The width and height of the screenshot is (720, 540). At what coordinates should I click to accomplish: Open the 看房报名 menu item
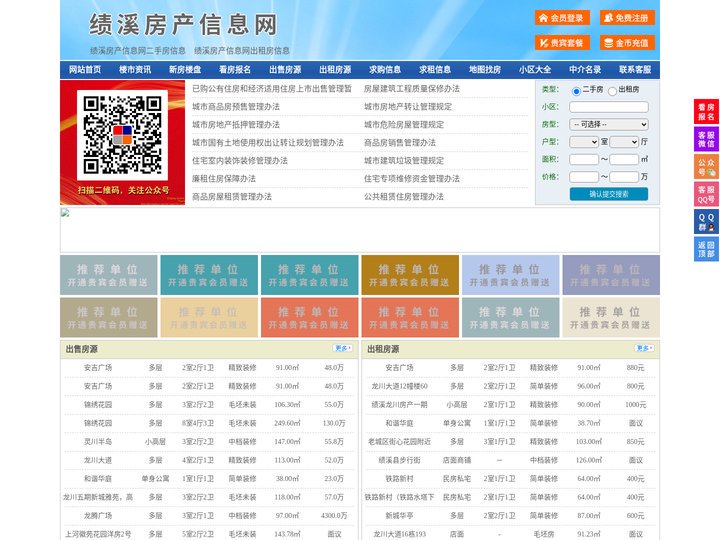pyautogui.click(x=235, y=70)
